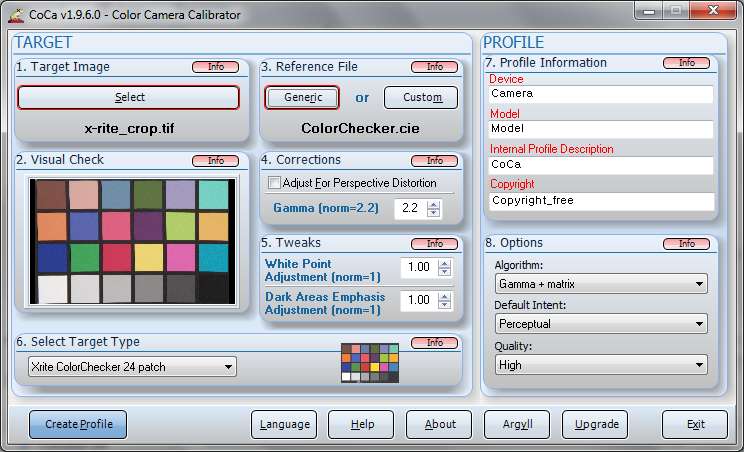Show Info for Select Target Type

pos(435,342)
